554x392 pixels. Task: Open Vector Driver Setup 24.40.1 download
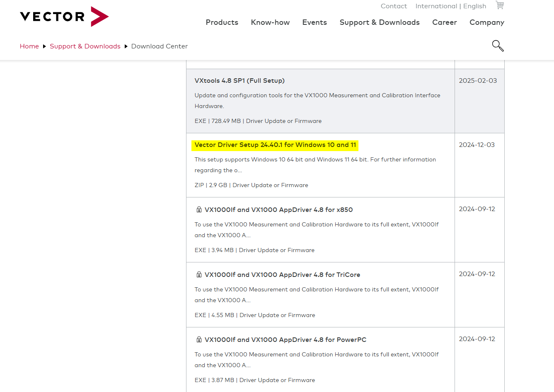(x=275, y=145)
